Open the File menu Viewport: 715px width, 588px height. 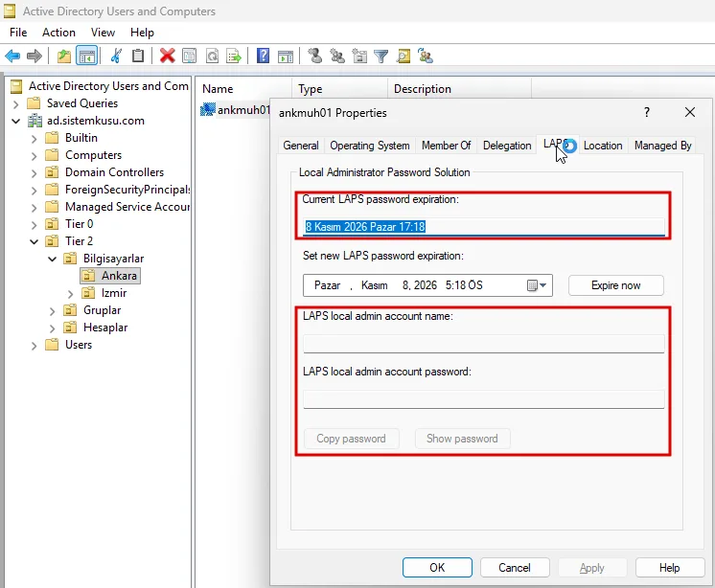point(18,33)
